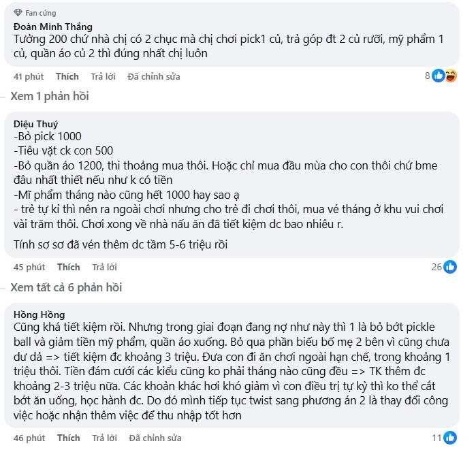View likes icon on Diệu Thuý's comment
Viewport: 476px width, 452px height.
(450, 267)
